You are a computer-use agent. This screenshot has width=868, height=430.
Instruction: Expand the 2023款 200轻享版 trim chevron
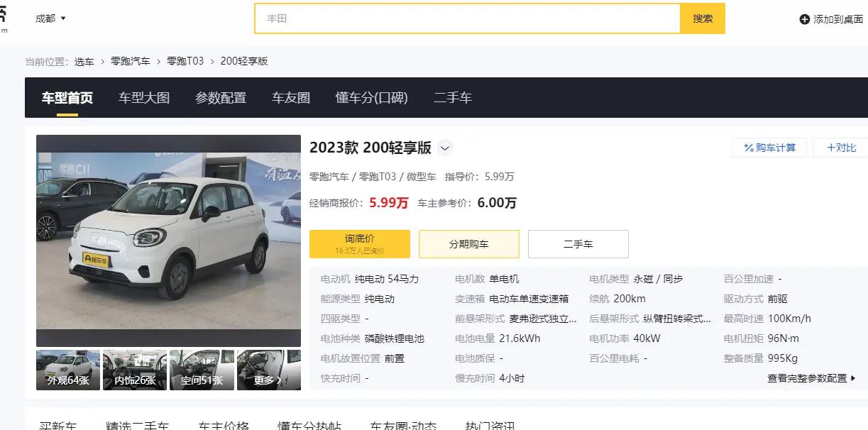(x=445, y=148)
